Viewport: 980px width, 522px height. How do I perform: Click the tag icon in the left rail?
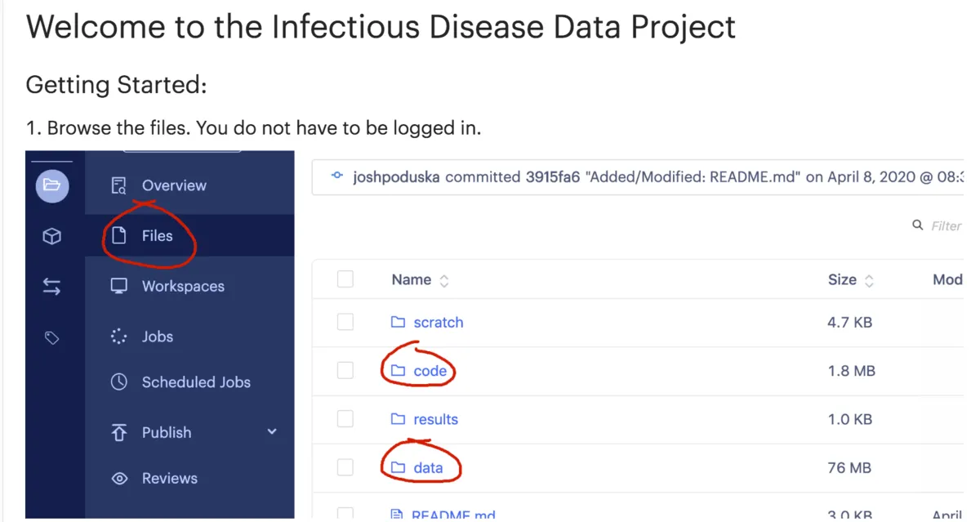[51, 337]
